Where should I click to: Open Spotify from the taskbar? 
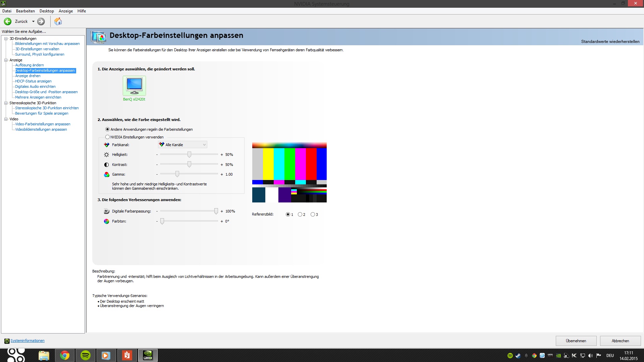coord(86,355)
